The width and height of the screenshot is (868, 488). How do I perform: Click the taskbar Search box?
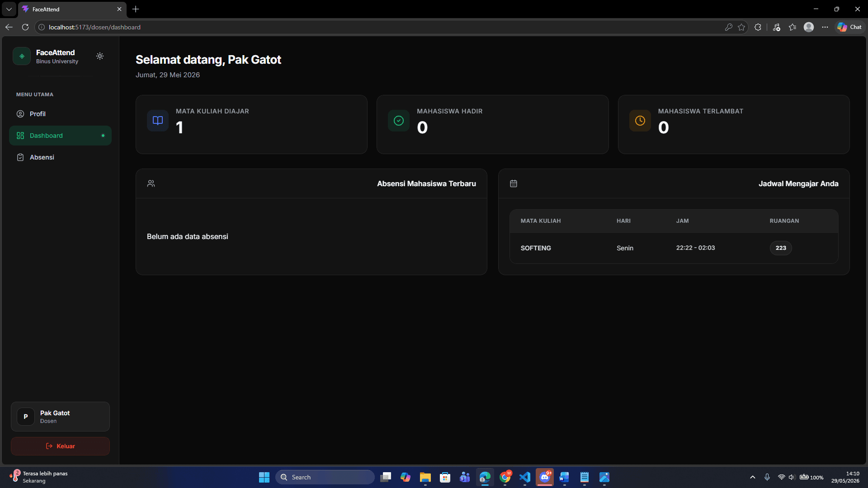[x=325, y=477]
